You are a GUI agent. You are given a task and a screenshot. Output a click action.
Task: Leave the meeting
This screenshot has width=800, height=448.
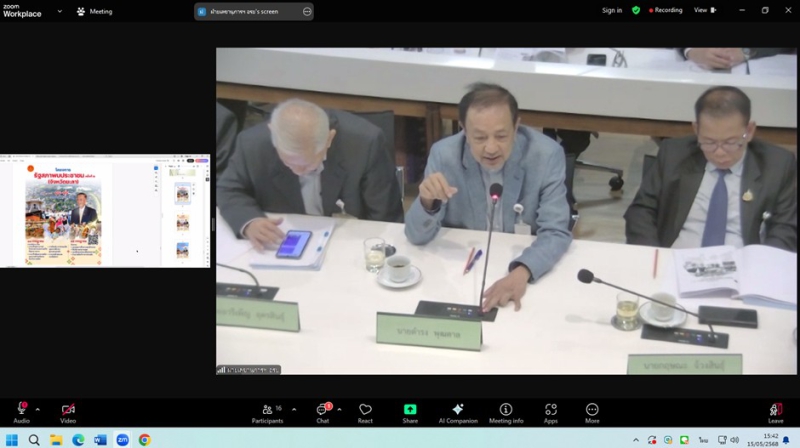click(776, 412)
